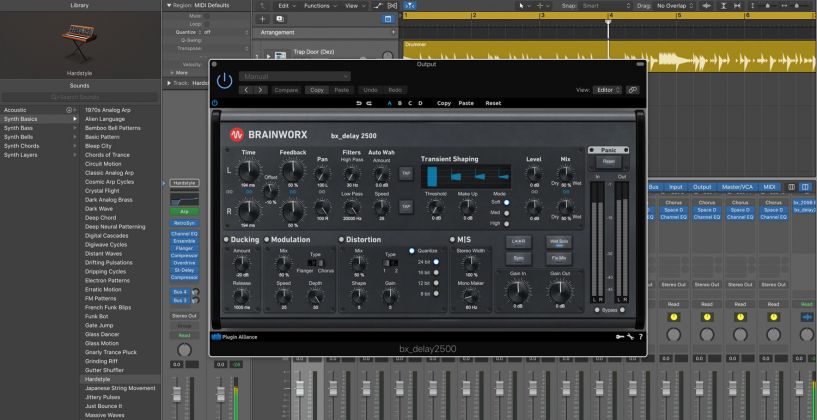Open the Snap Smart dropdown
This screenshot has height=420, width=817.
(605, 6)
